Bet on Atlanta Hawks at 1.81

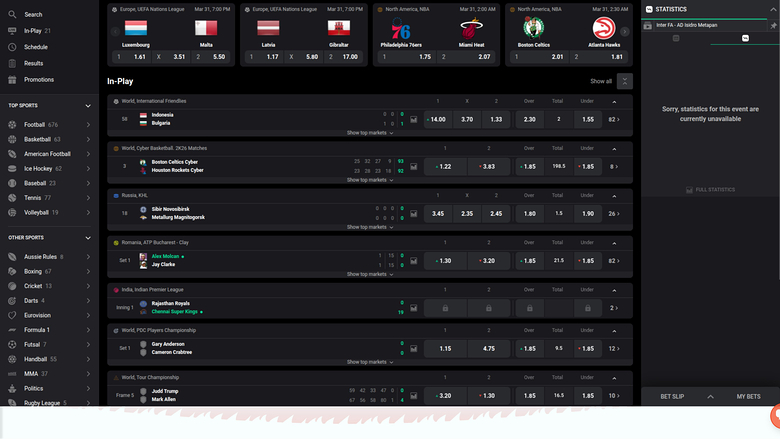[599, 57]
